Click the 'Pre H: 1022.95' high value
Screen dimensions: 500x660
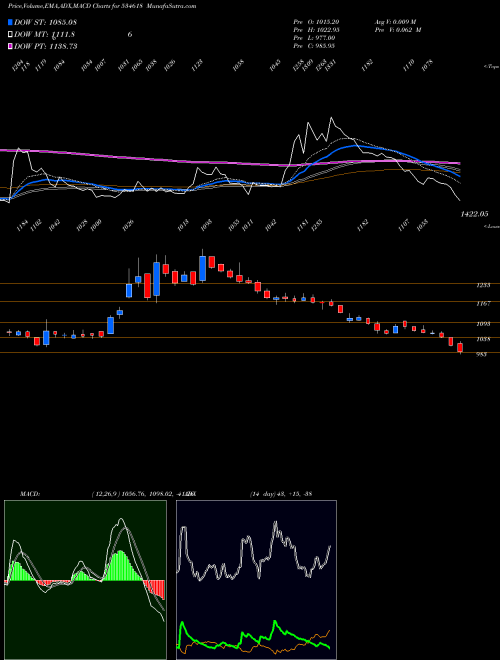tap(316, 30)
